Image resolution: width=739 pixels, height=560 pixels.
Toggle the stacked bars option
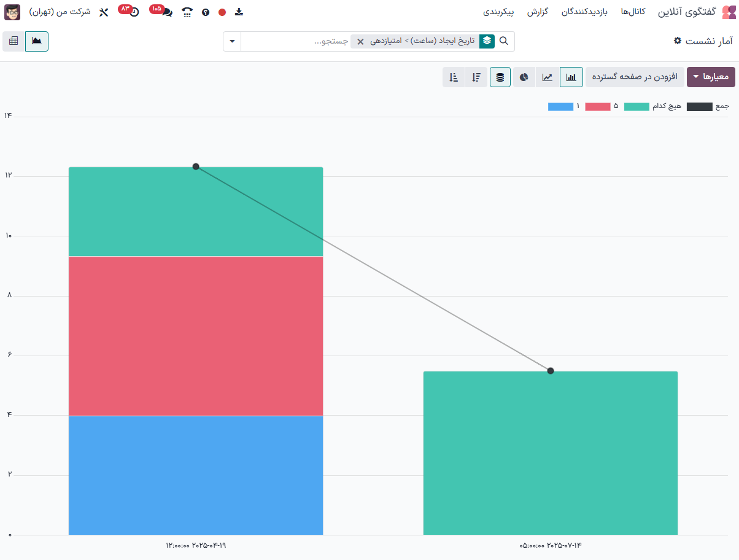tap(500, 77)
